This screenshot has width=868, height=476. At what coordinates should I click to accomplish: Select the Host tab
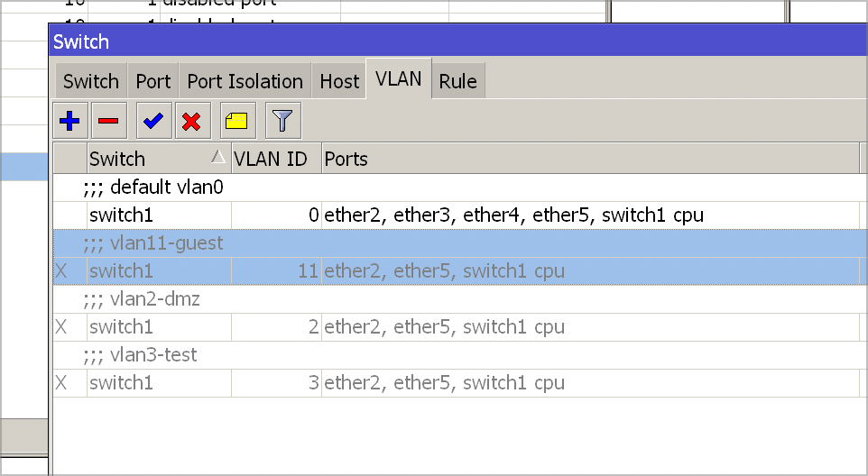[339, 81]
